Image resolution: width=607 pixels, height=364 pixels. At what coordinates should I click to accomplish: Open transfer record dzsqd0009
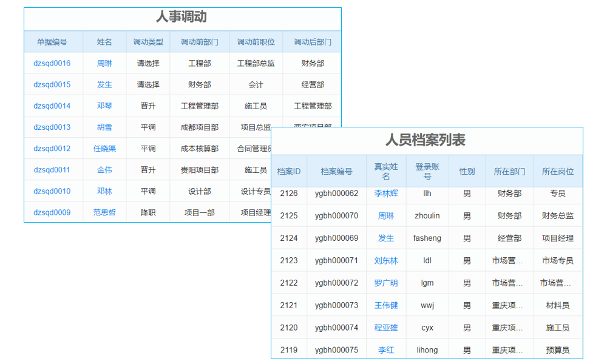coord(53,212)
